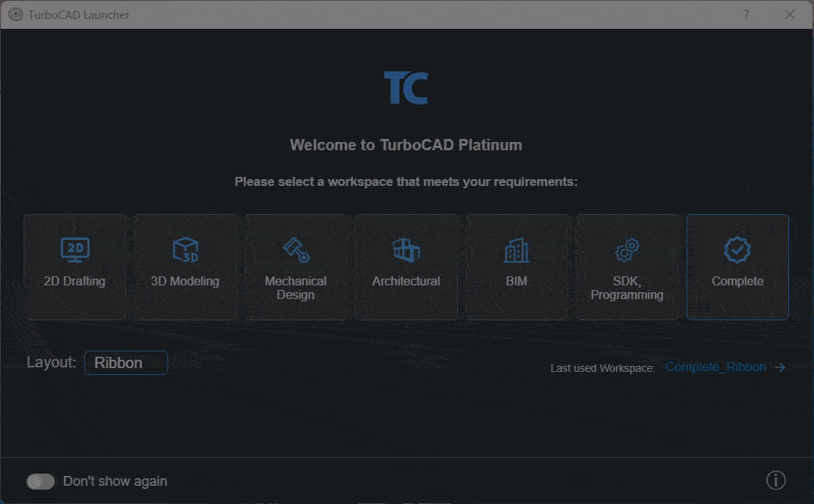Click the Architectural label

pos(406,282)
